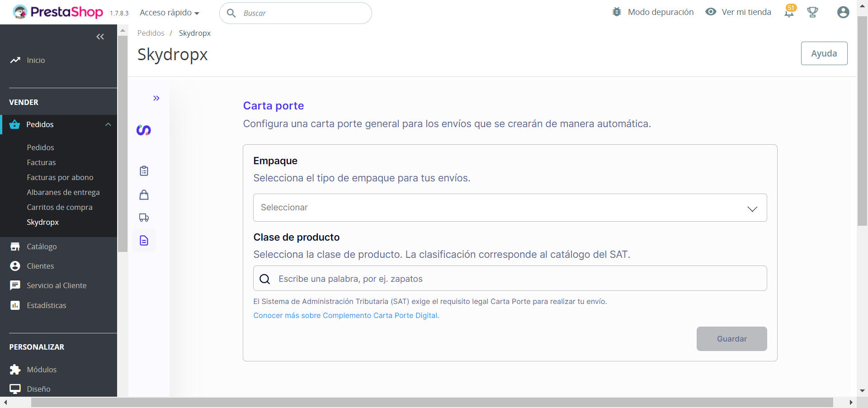Click the 1.7.8.3 version label
Viewport: 868px width, 408px height.
coord(119,13)
